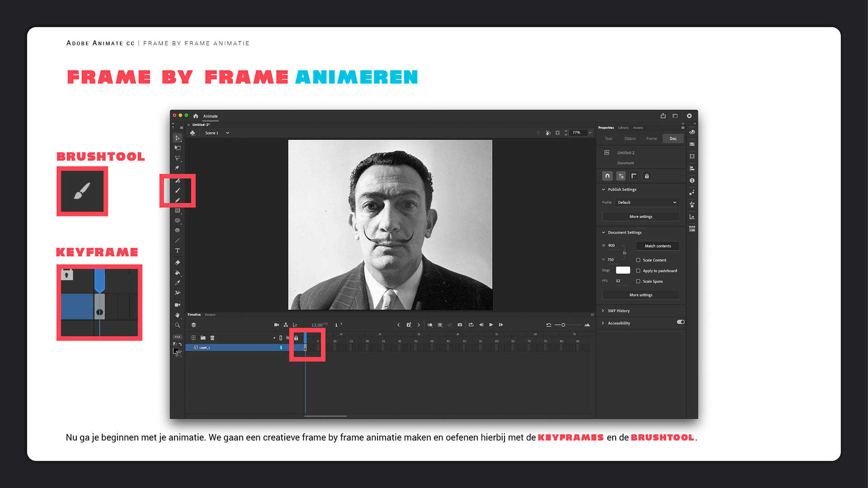Select the Eraser tool
The height and width of the screenshot is (488, 868).
pos(177,263)
